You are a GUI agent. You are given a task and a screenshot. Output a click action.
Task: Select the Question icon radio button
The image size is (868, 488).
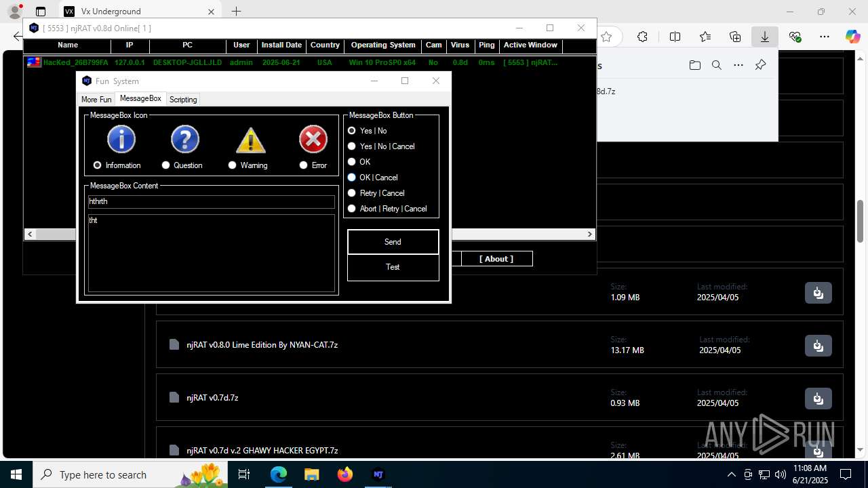coord(166,165)
